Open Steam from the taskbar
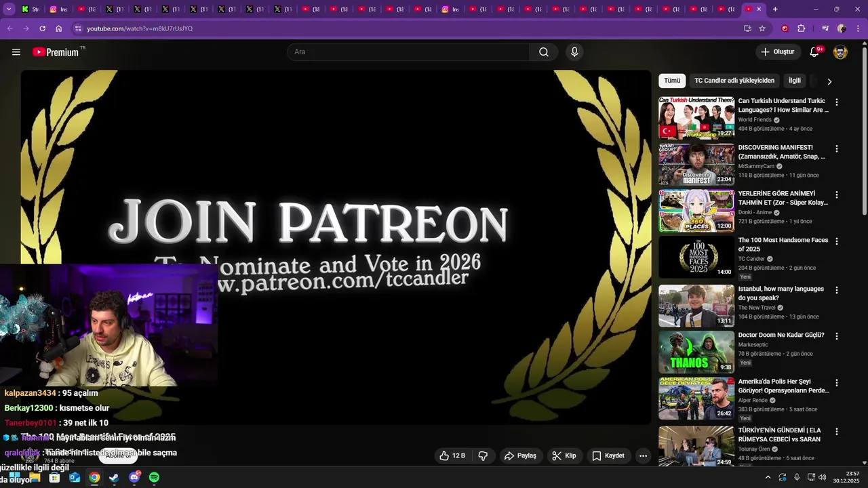The height and width of the screenshot is (488, 868). coord(114,477)
